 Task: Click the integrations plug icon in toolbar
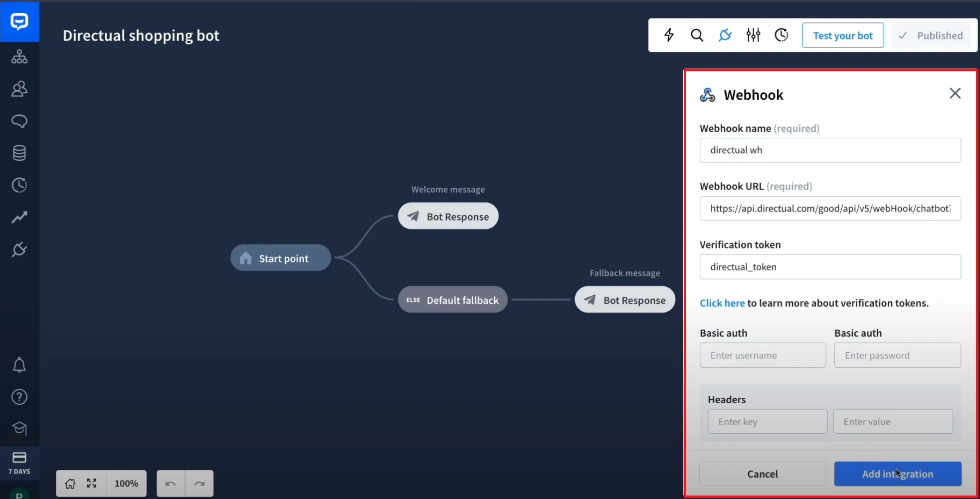click(x=725, y=35)
